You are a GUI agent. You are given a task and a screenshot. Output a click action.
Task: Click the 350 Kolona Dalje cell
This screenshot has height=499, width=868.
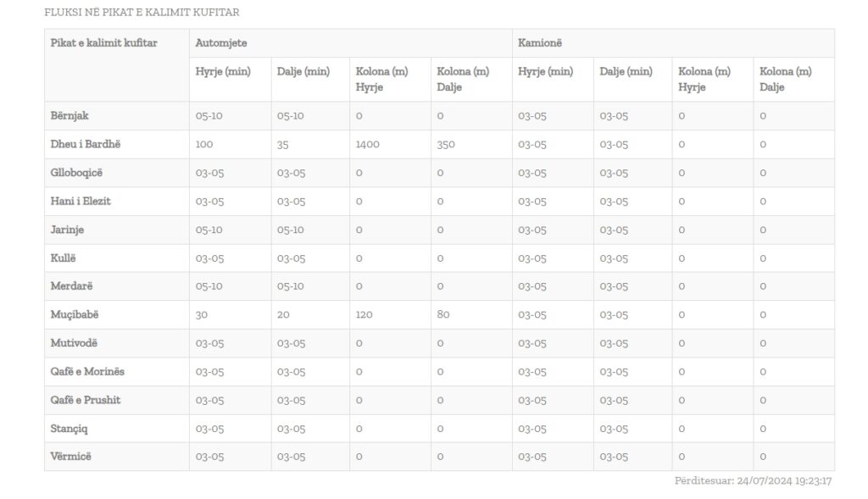tap(446, 144)
